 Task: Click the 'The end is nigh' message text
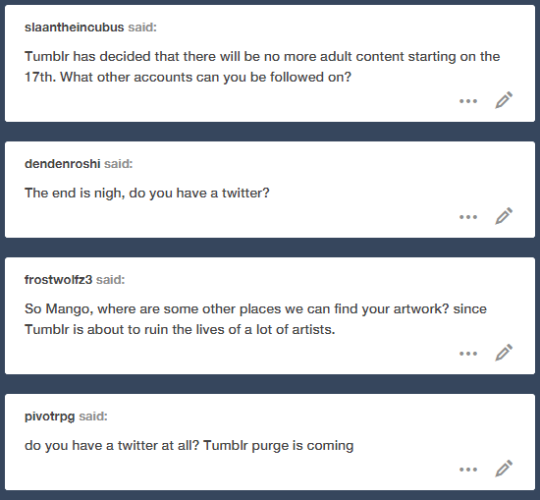point(147,193)
